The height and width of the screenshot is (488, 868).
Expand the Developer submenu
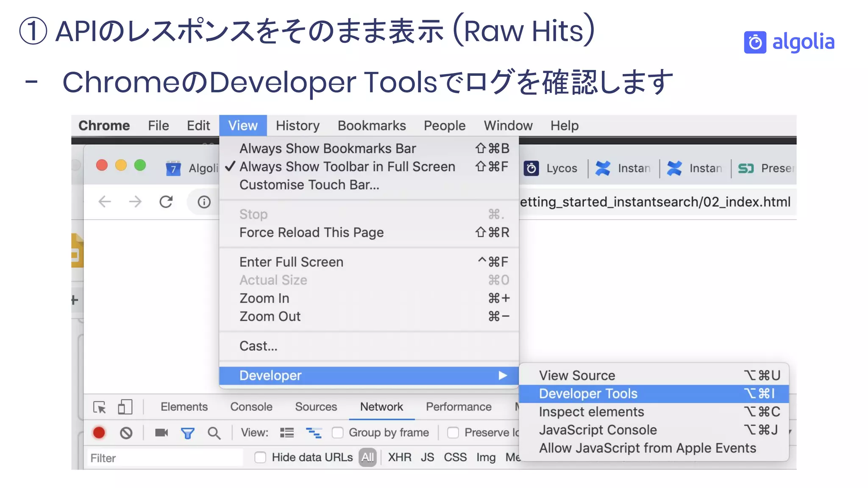[x=369, y=376]
